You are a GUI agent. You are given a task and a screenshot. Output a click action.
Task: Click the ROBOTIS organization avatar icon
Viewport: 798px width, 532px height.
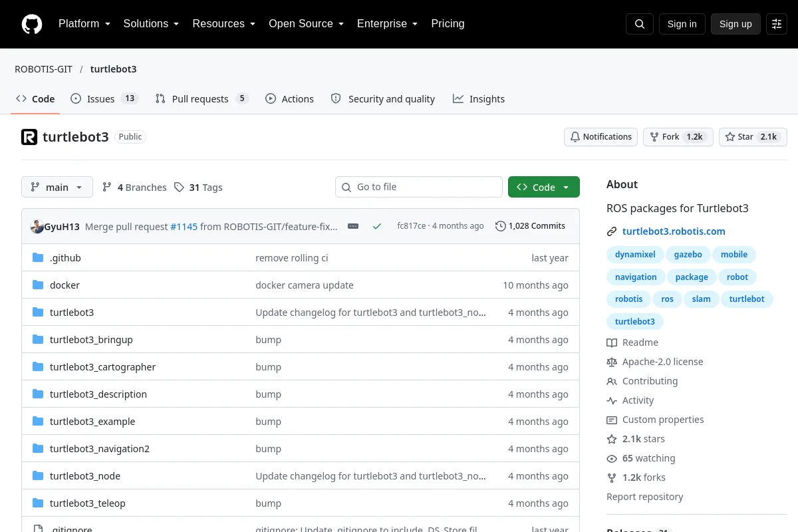[x=29, y=137]
